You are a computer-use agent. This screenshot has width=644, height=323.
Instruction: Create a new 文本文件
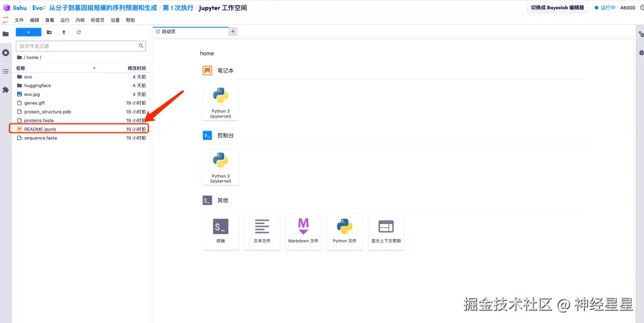[x=262, y=231]
